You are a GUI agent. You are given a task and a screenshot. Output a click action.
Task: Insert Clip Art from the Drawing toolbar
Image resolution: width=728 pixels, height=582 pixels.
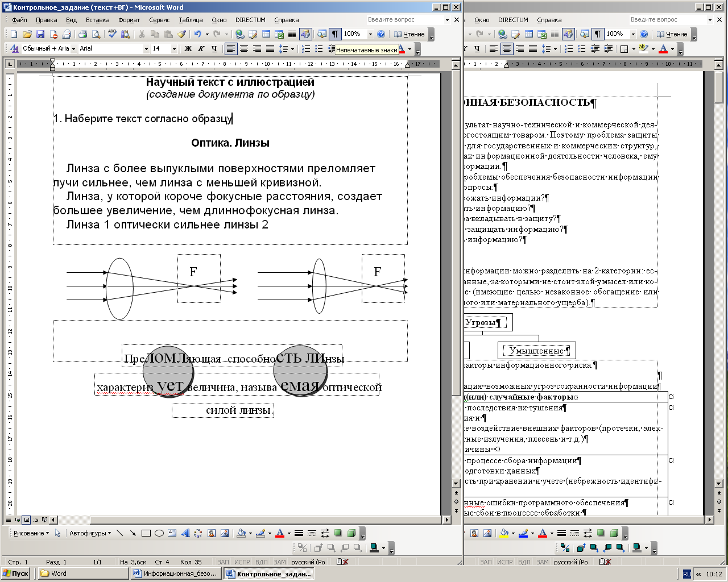212,533
